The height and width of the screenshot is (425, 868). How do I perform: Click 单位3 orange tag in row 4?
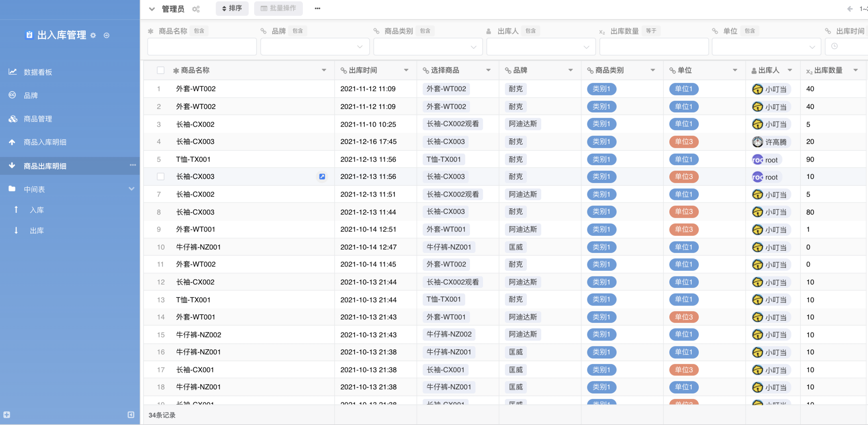pyautogui.click(x=684, y=142)
